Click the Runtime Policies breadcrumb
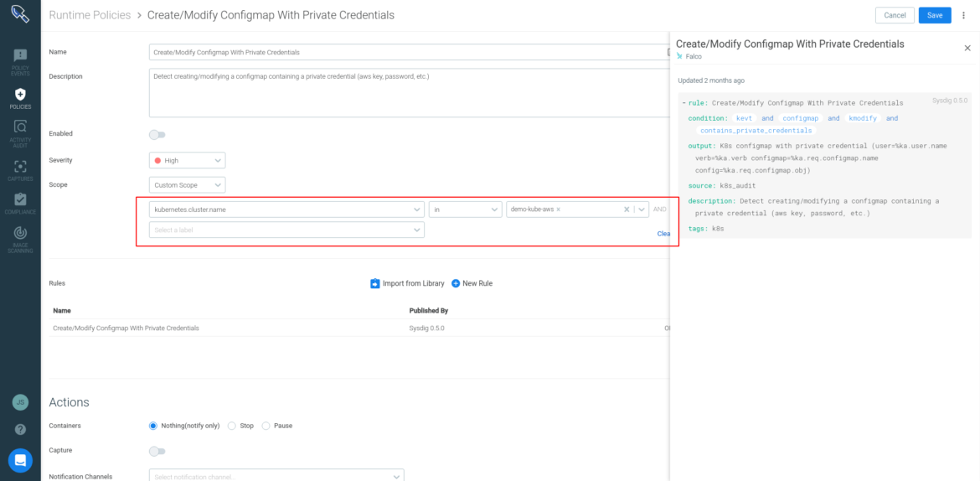The width and height of the screenshot is (980, 481). [x=90, y=15]
